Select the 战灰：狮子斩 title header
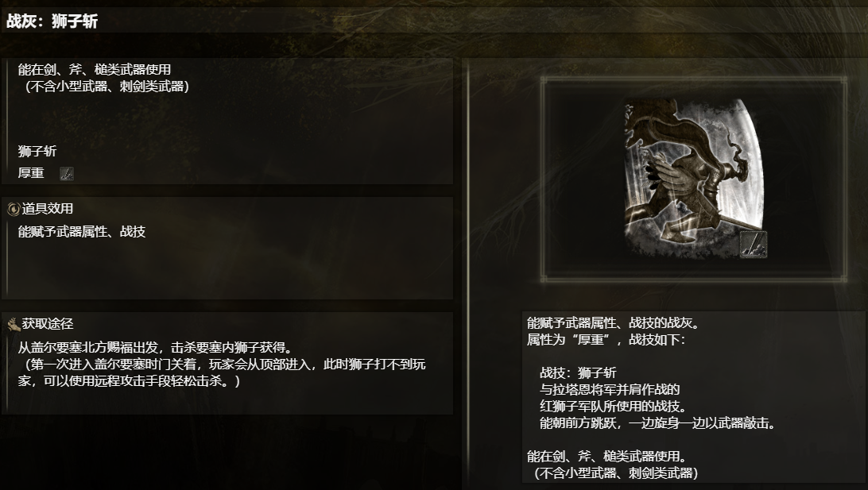The height and width of the screenshot is (490, 868). pos(52,21)
